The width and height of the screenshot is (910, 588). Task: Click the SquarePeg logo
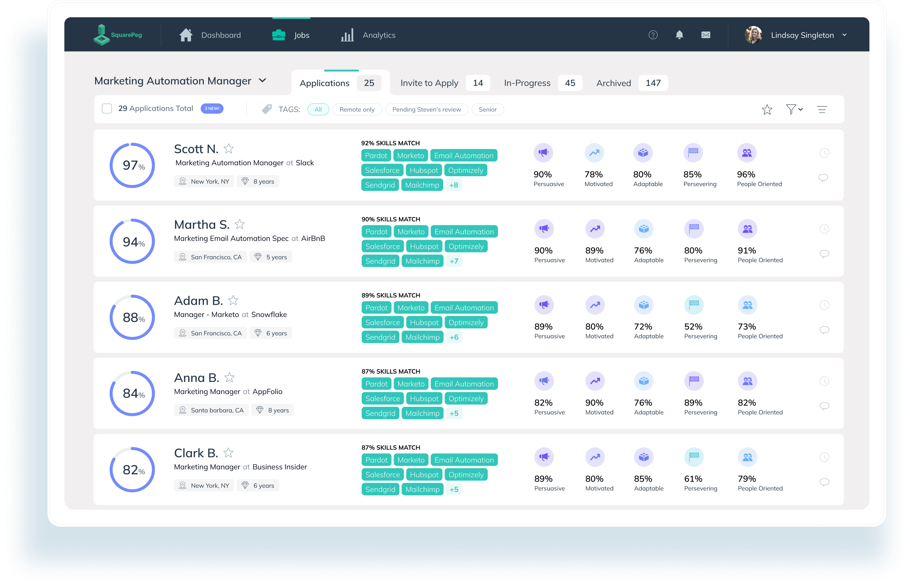pos(118,35)
